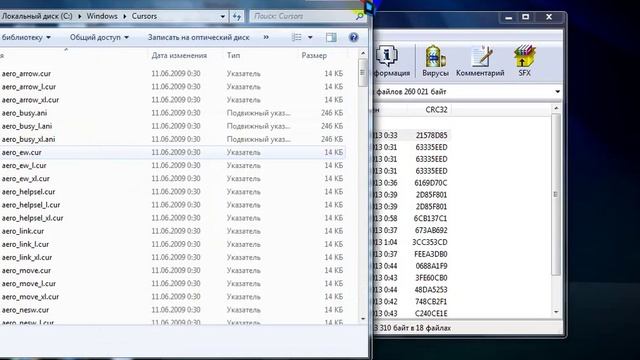
Task: Click the Windows breadcrumb in address bar
Action: (102, 16)
